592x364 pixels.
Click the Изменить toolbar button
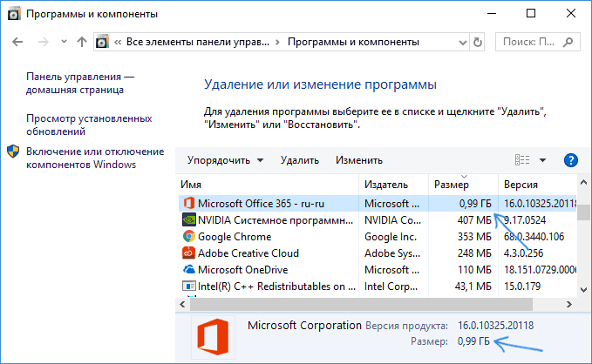tap(359, 160)
